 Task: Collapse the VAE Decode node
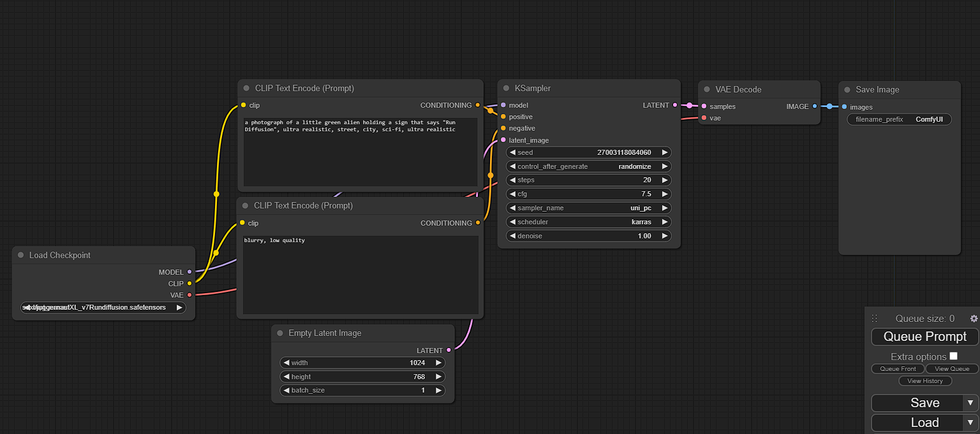pyautogui.click(x=708, y=89)
